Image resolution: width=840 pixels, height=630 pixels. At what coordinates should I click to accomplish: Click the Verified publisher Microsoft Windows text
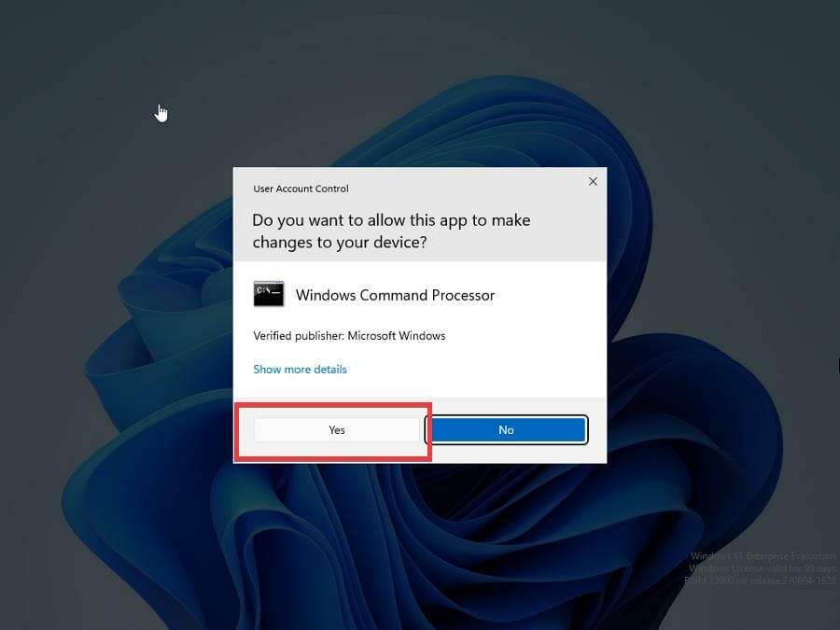coord(348,335)
